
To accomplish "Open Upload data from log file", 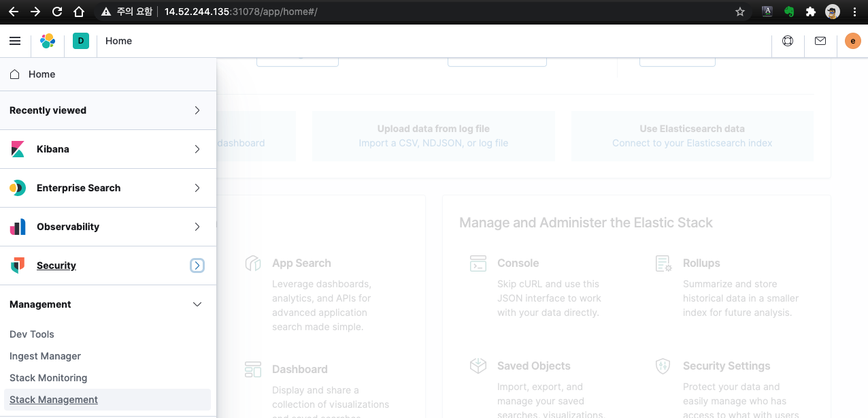I will coord(433,136).
